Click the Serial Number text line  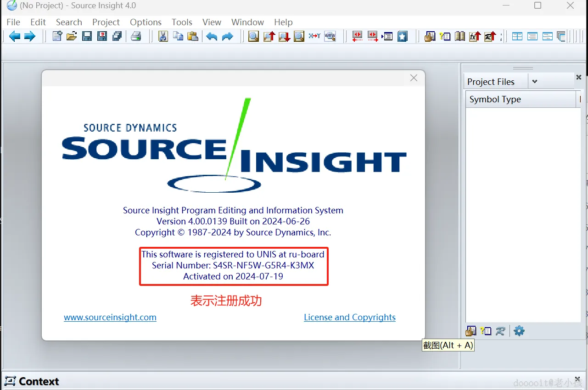233,265
